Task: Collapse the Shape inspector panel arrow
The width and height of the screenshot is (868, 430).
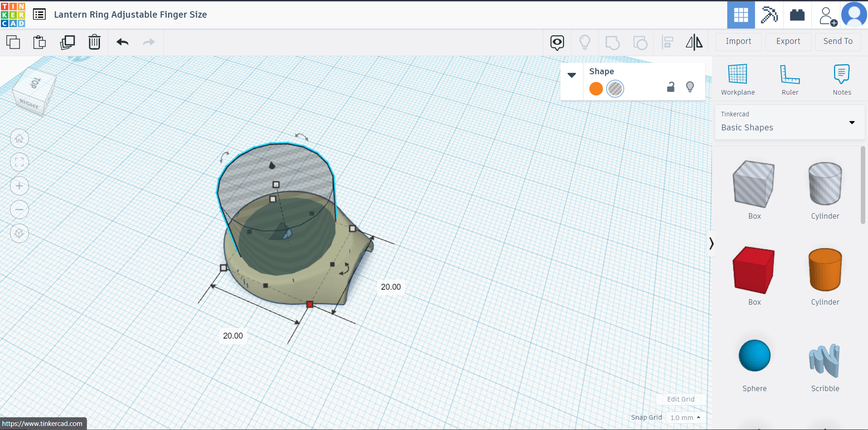Action: pos(572,75)
